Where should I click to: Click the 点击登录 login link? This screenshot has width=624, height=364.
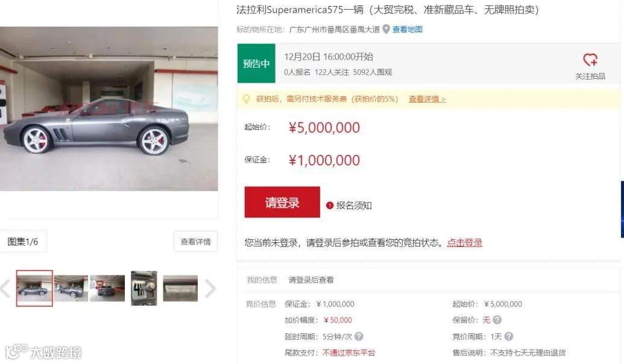coord(464,243)
